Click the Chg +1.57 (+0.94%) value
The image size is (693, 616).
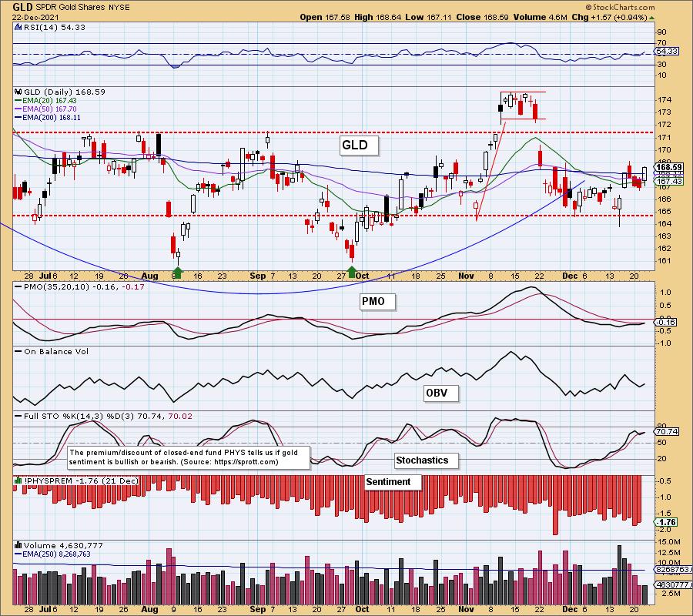pos(609,17)
